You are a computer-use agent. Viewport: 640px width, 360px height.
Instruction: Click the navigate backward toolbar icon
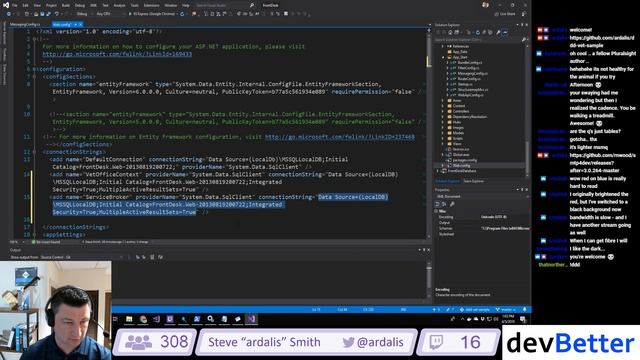click(x=9, y=14)
